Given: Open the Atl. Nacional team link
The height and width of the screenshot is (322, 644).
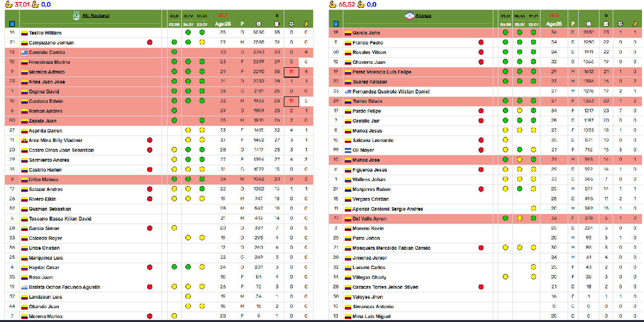Looking at the screenshot, I should tap(96, 16).
